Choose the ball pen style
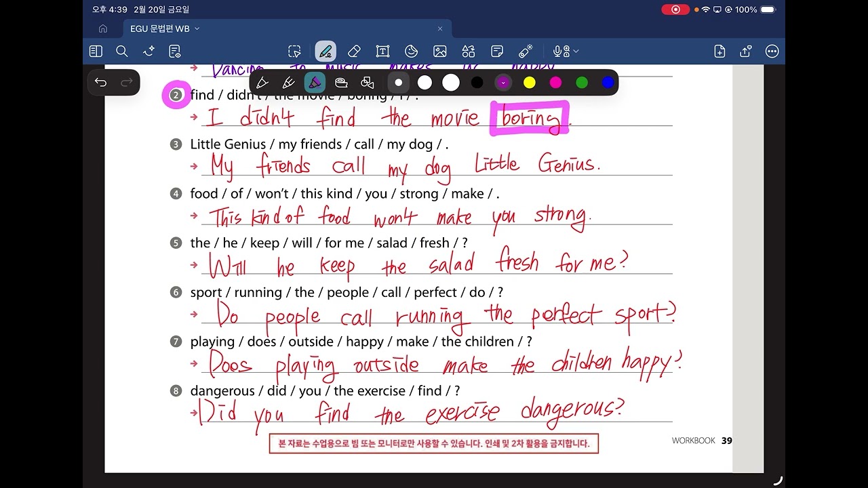This screenshot has width=868, height=488. pyautogui.click(x=288, y=83)
